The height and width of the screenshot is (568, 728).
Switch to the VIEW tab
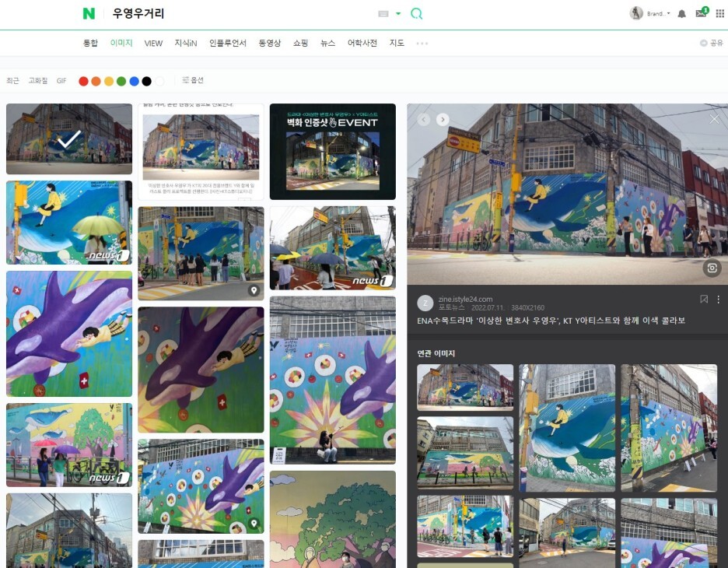click(153, 44)
